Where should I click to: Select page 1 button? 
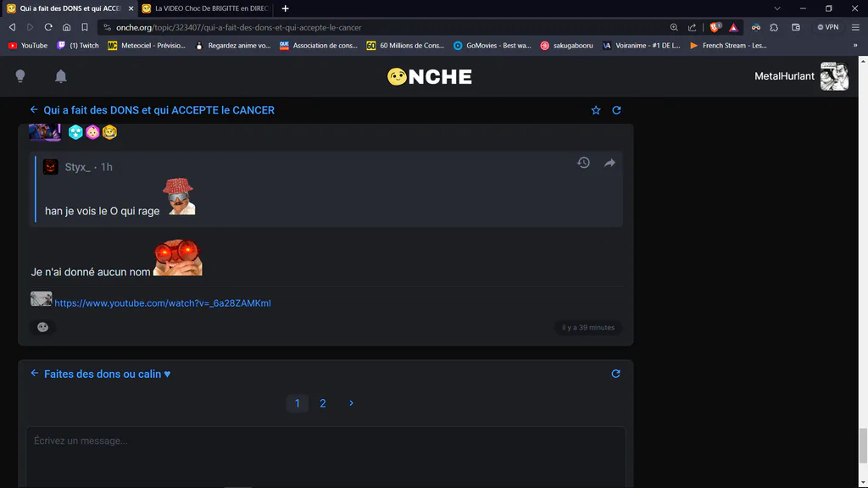298,403
